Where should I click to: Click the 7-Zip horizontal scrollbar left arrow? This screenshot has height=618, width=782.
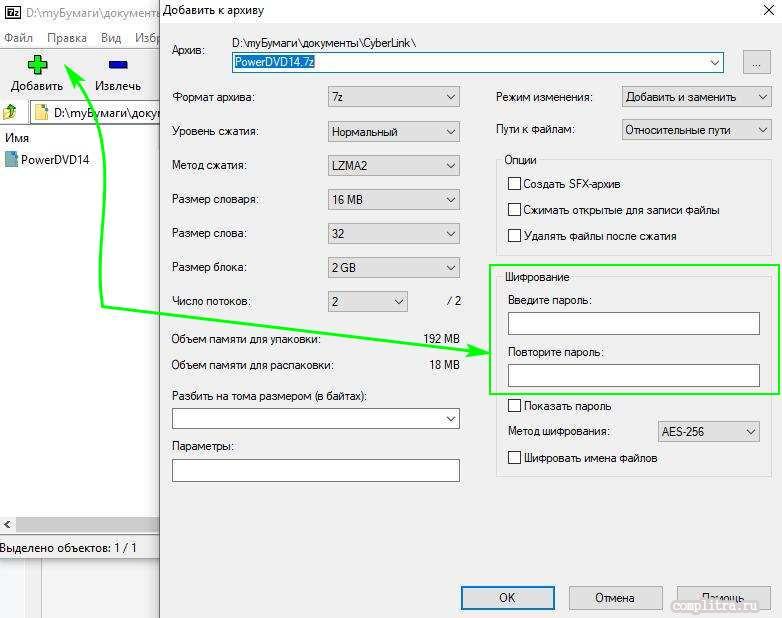click(x=7, y=524)
